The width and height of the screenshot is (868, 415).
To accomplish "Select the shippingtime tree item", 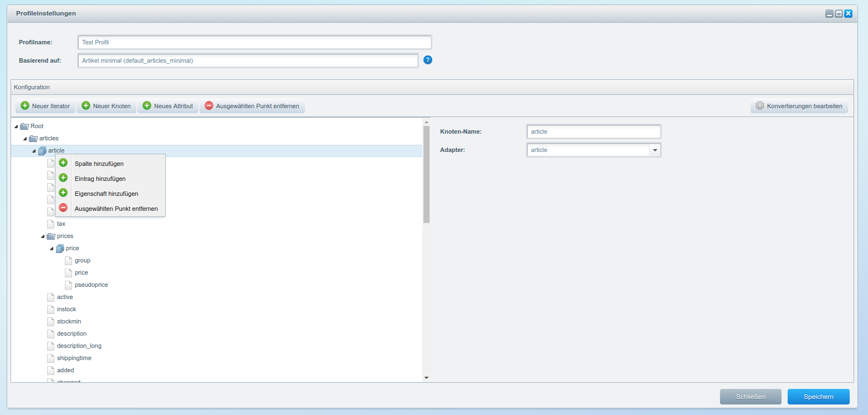I will point(74,358).
